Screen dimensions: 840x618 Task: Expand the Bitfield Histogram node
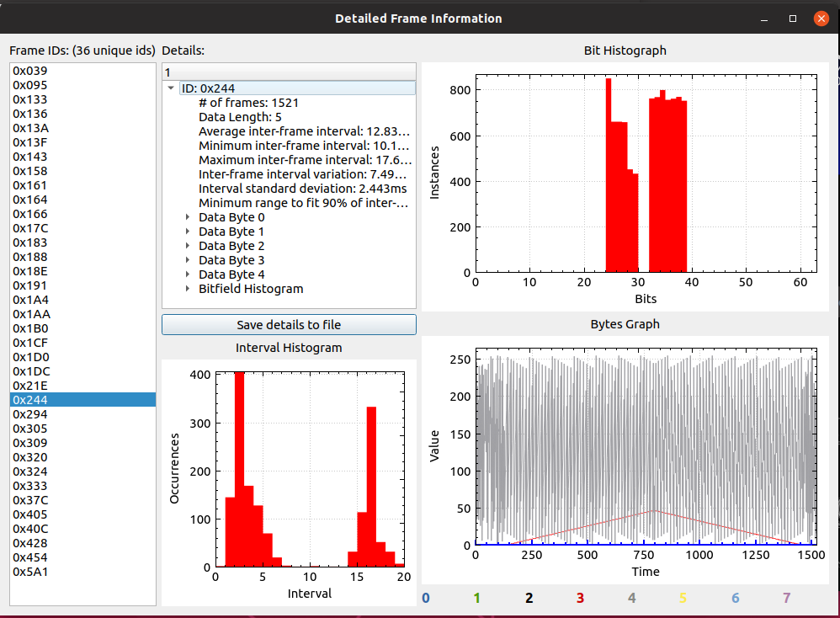[188, 289]
